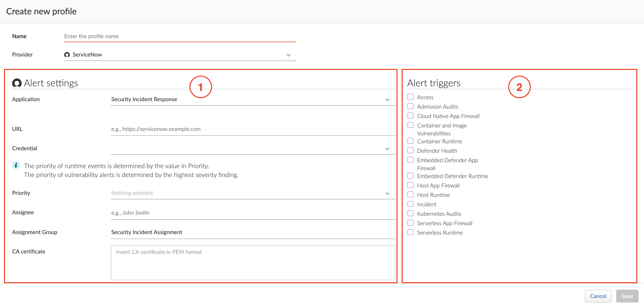Click the 'Alert triggers' heading text
Image resolution: width=644 pixels, height=308 pixels.
pyautogui.click(x=433, y=83)
